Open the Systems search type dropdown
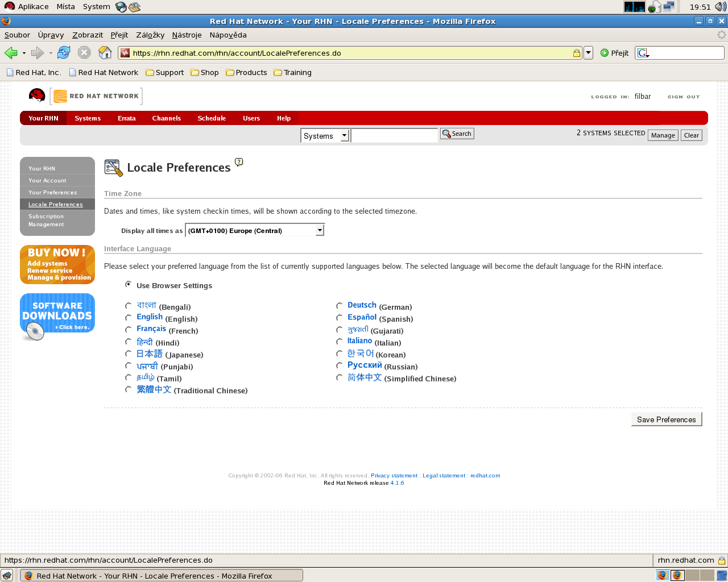Image resolution: width=728 pixels, height=582 pixels. (325, 136)
